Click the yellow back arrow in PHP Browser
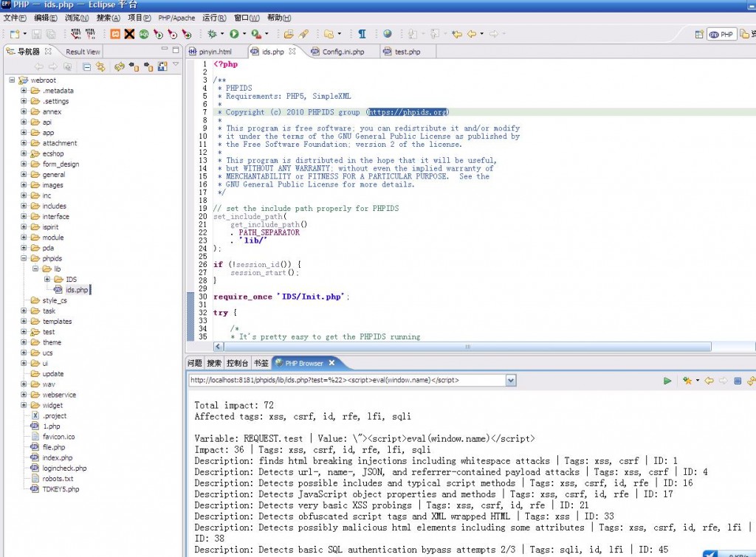The width and height of the screenshot is (756, 557). tap(709, 381)
